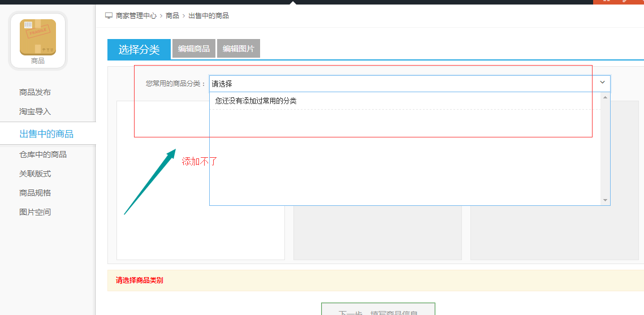The height and width of the screenshot is (315, 644).
Task: Open 图片空间 sidebar link
Action: (35, 212)
